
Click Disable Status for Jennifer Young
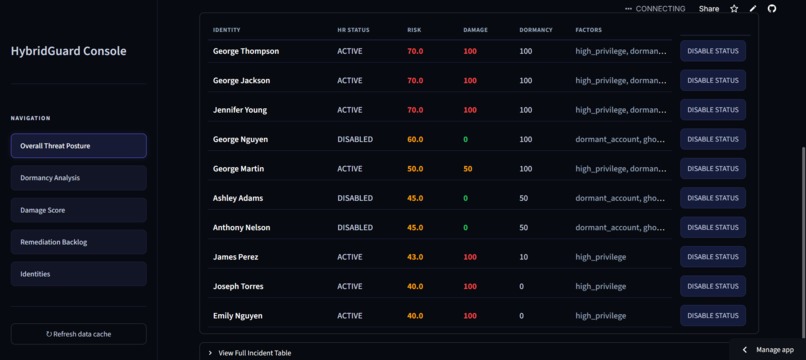point(713,110)
